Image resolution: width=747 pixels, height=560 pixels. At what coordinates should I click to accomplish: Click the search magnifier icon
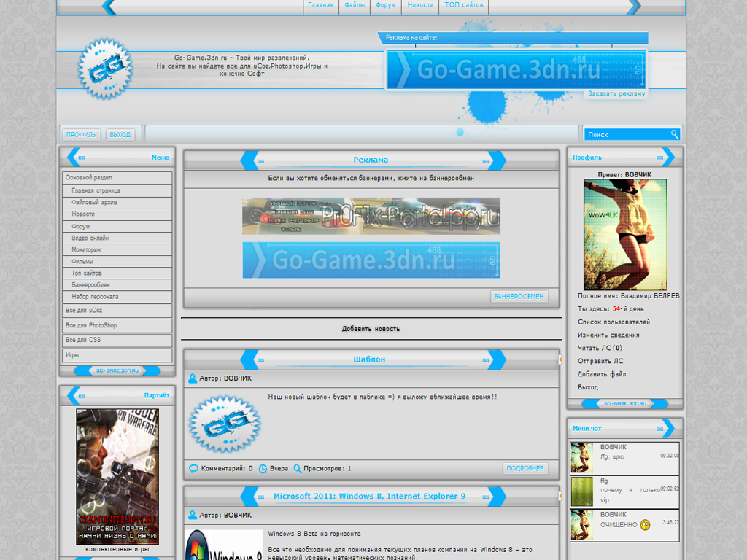674,134
